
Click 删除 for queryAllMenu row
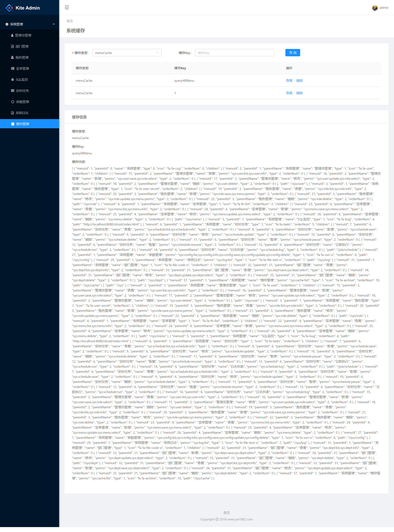click(299, 81)
